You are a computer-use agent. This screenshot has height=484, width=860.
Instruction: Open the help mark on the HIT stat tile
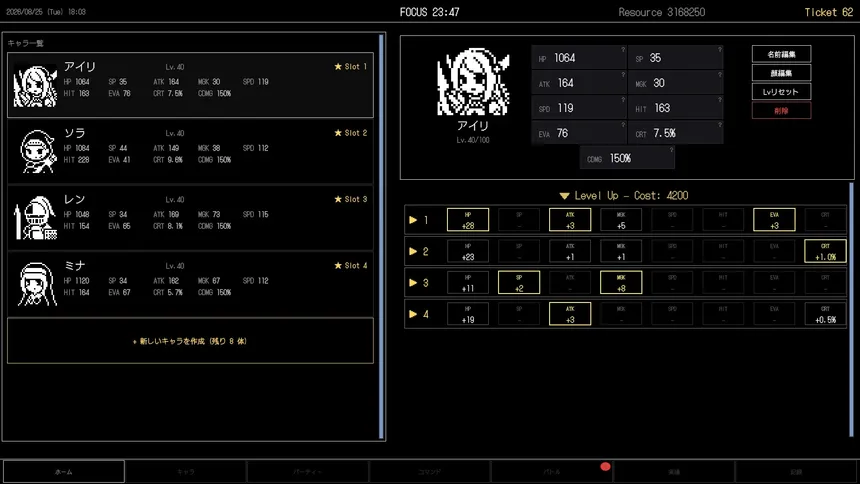[719, 100]
